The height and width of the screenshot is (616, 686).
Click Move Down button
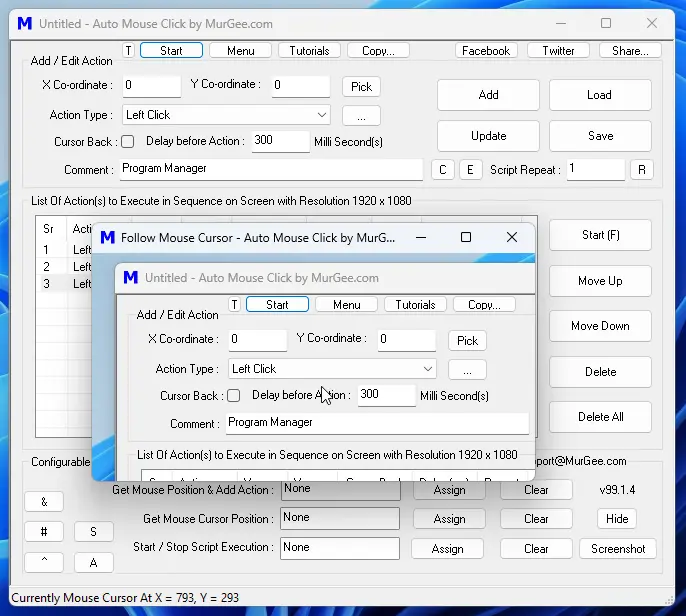coord(600,326)
